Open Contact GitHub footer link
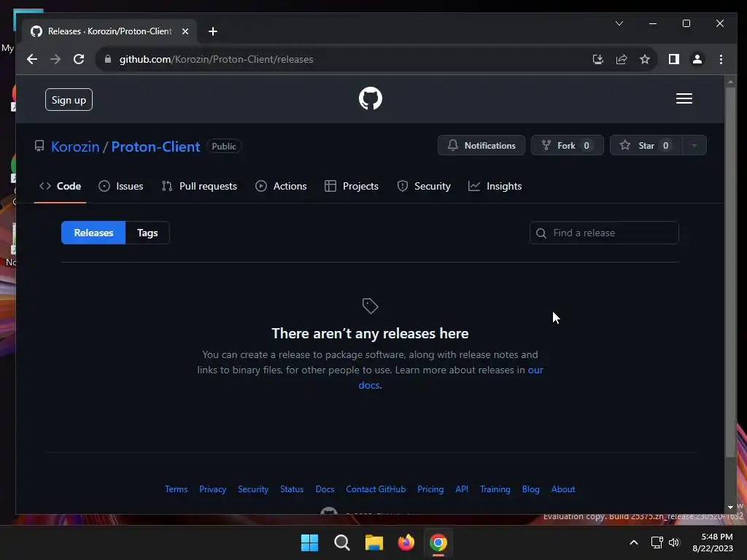 point(376,489)
